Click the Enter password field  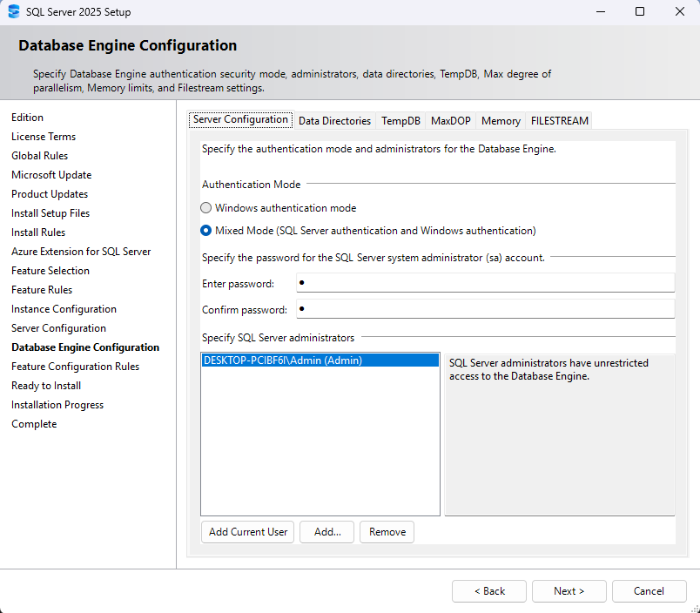(x=485, y=282)
